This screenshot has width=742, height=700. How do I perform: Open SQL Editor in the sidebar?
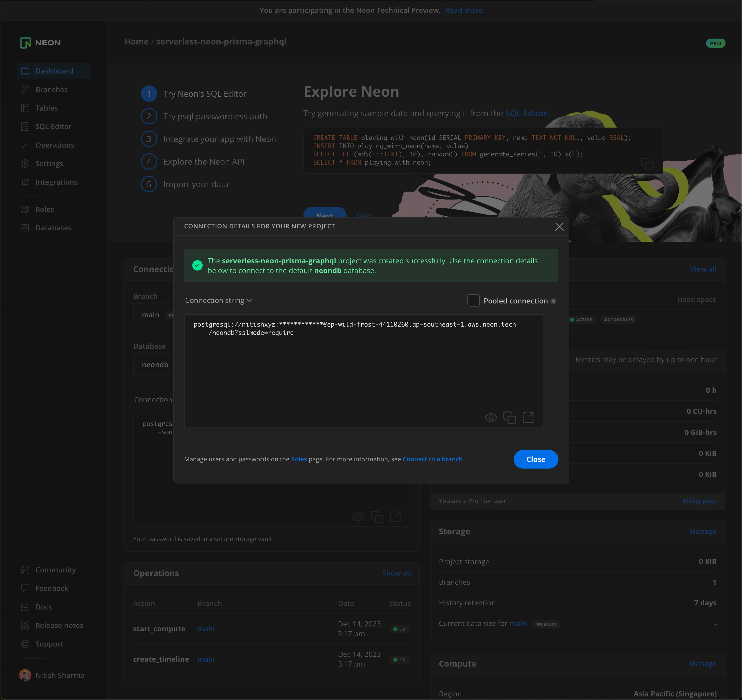(53, 127)
